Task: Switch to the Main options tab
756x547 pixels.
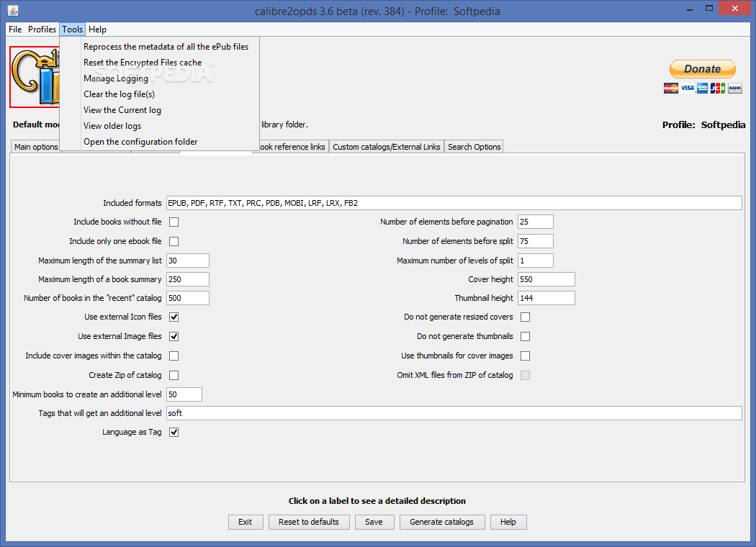Action: (36, 147)
